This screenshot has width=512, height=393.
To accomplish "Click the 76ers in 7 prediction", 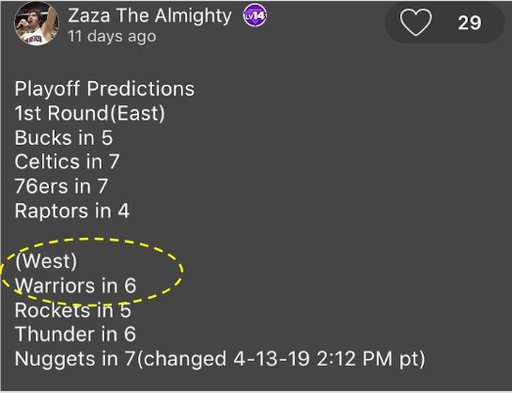I will point(61,186).
